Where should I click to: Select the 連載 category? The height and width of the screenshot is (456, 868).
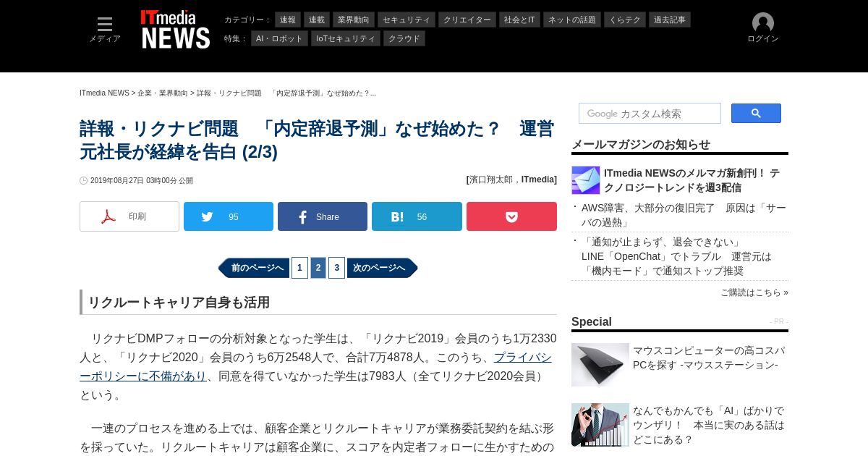(317, 20)
